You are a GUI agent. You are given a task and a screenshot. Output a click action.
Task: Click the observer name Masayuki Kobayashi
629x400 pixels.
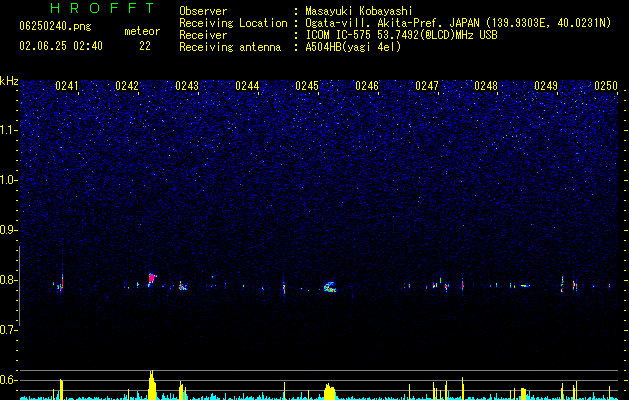click(359, 11)
